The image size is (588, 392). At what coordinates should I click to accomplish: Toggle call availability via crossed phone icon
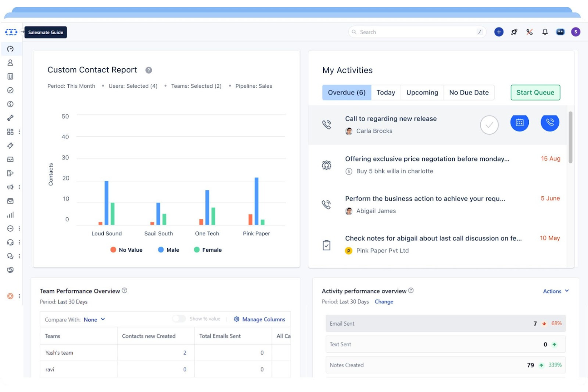pos(530,32)
